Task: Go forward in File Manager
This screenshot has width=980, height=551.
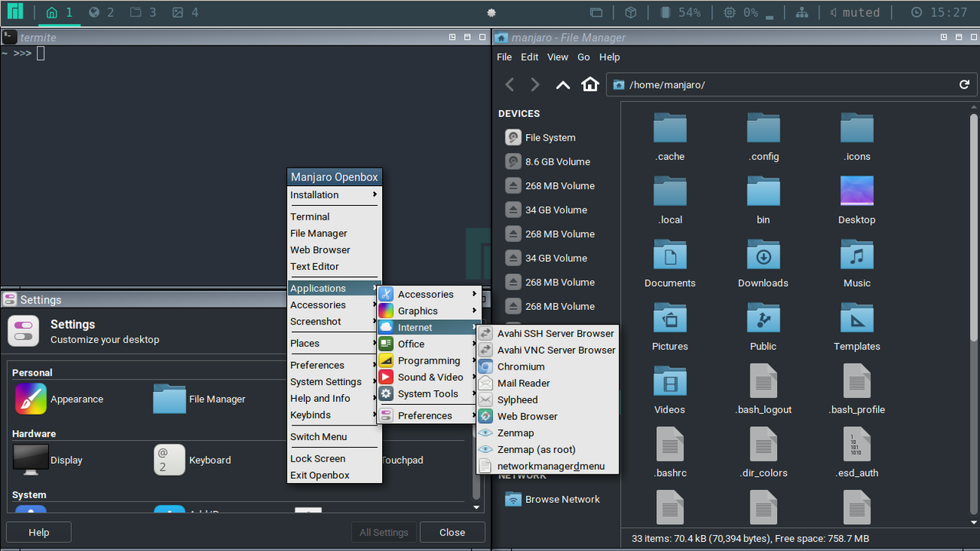Action: click(535, 85)
